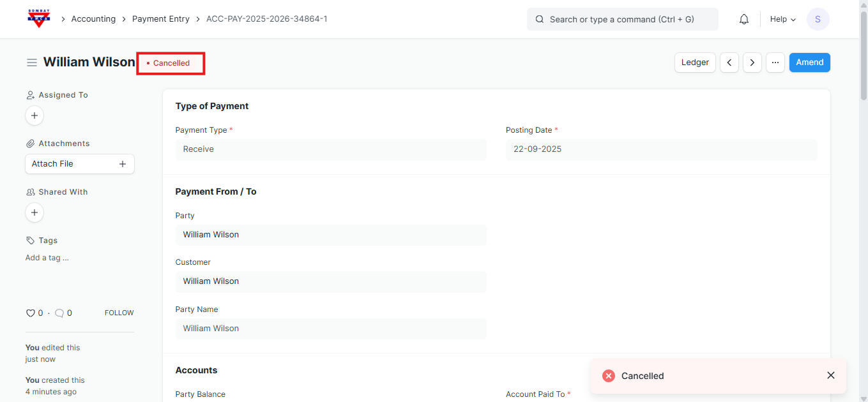
Task: Click the Attach File button
Action: click(x=79, y=164)
